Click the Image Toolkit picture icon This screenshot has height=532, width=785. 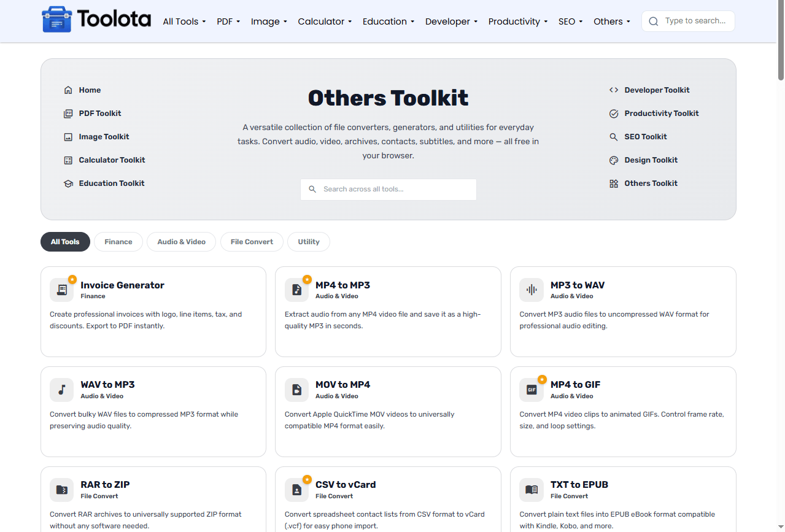pos(68,137)
